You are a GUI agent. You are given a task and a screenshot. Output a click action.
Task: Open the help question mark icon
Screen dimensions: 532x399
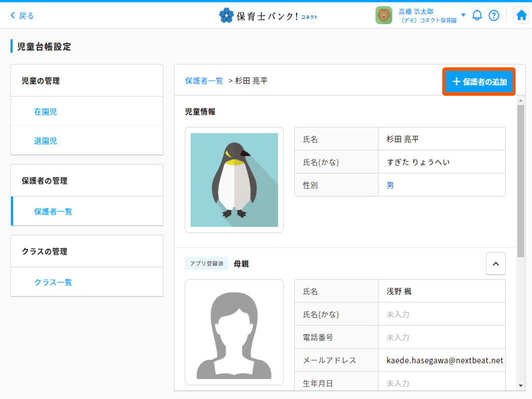coord(494,15)
